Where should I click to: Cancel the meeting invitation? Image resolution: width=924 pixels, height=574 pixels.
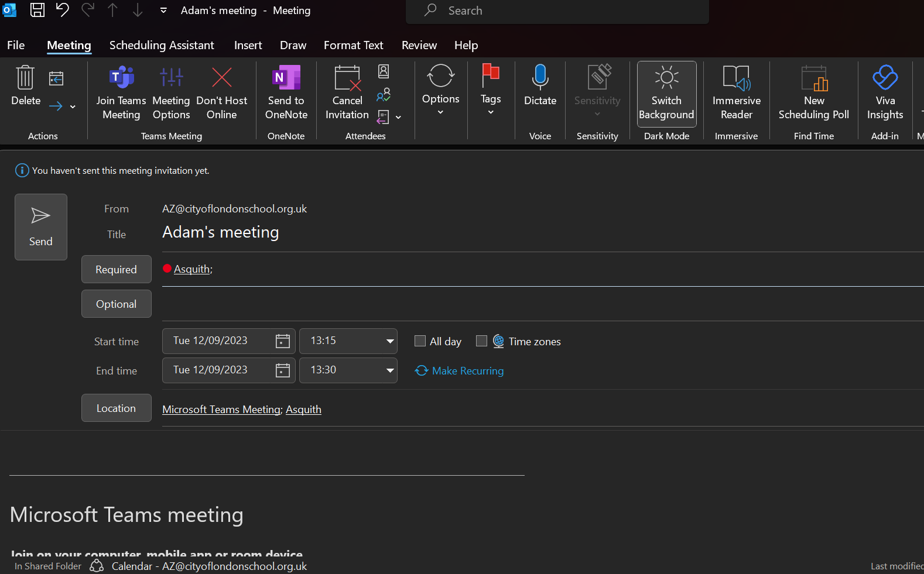coord(347,93)
